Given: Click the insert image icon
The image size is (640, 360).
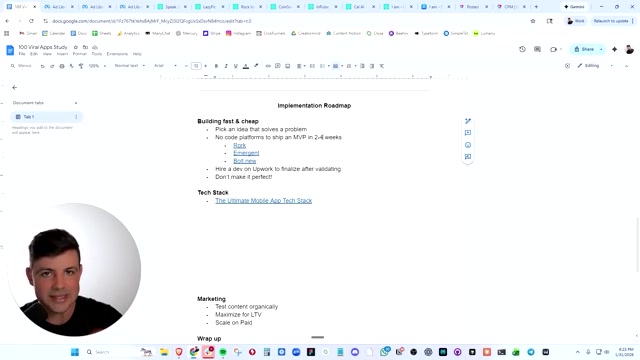Looking at the screenshot, I should tap(287, 66).
